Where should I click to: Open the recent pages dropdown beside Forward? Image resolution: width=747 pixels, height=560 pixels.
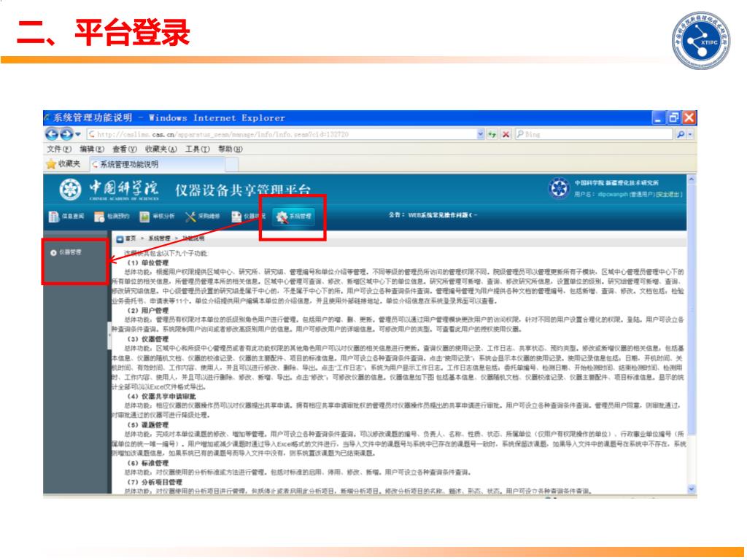click(77, 134)
